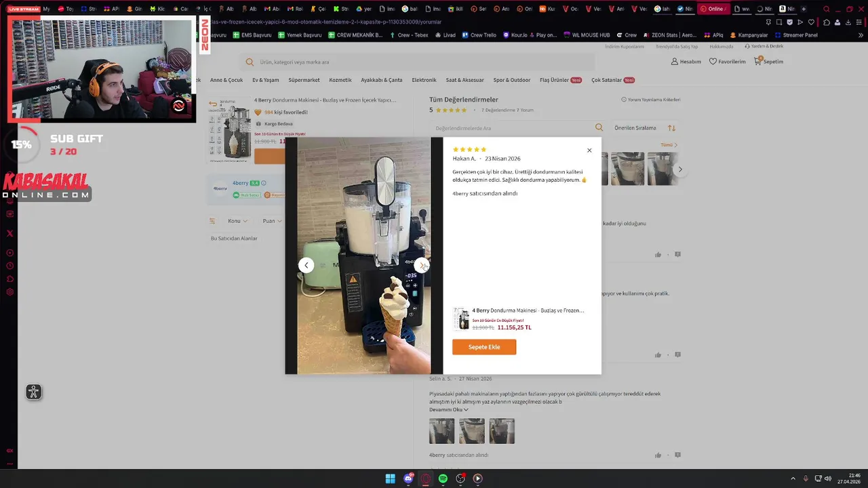
Task: Open the sidebar player icon
Action: 9,253
